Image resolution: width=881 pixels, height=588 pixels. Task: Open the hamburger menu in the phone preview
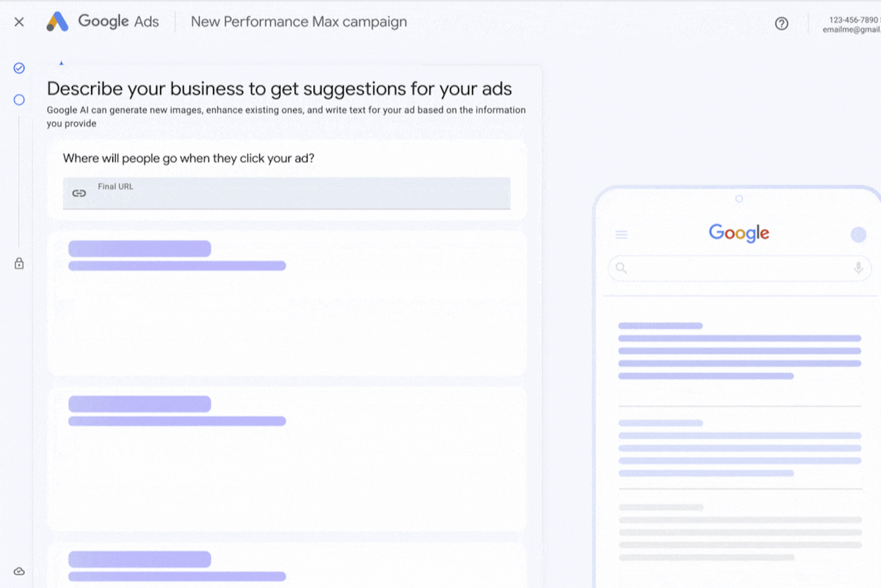tap(622, 235)
